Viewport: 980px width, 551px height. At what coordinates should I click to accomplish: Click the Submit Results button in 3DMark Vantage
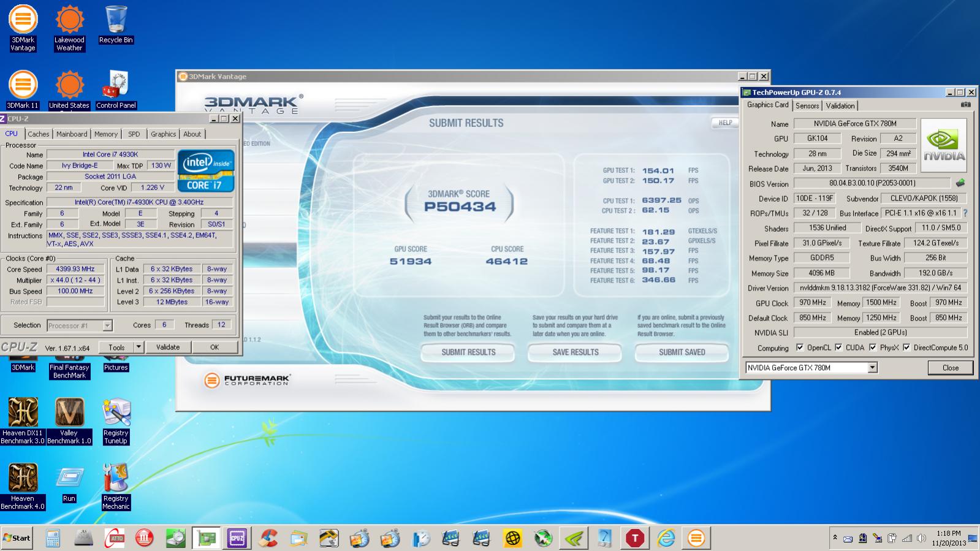click(x=468, y=352)
